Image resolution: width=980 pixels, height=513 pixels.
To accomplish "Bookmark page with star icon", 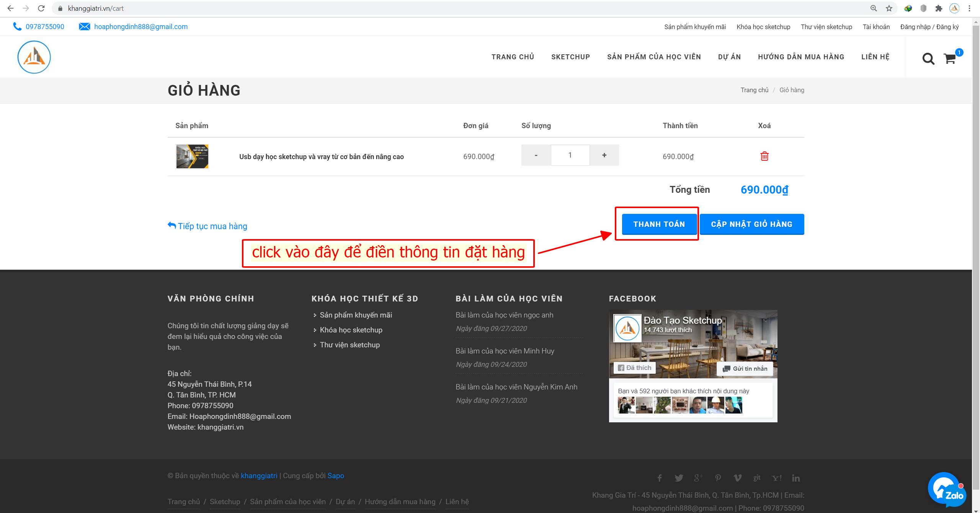I will pyautogui.click(x=889, y=8).
